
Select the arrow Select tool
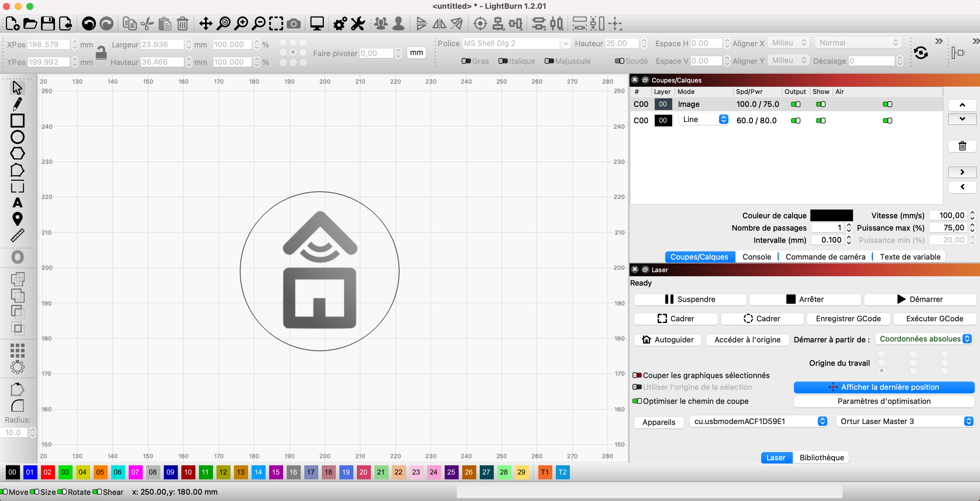[x=17, y=87]
